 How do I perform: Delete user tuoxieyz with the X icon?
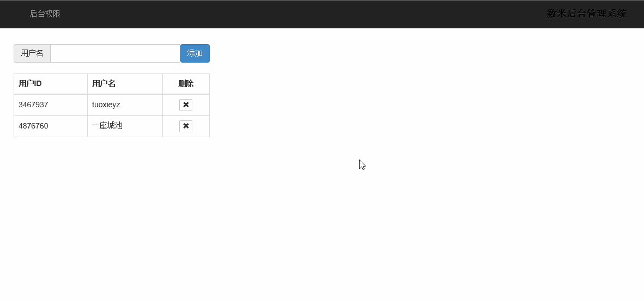(186, 105)
